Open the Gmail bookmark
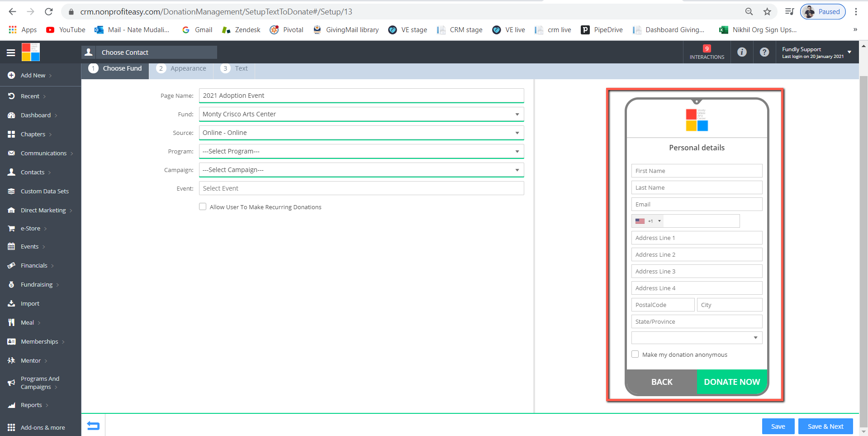The width and height of the screenshot is (868, 436). click(197, 30)
